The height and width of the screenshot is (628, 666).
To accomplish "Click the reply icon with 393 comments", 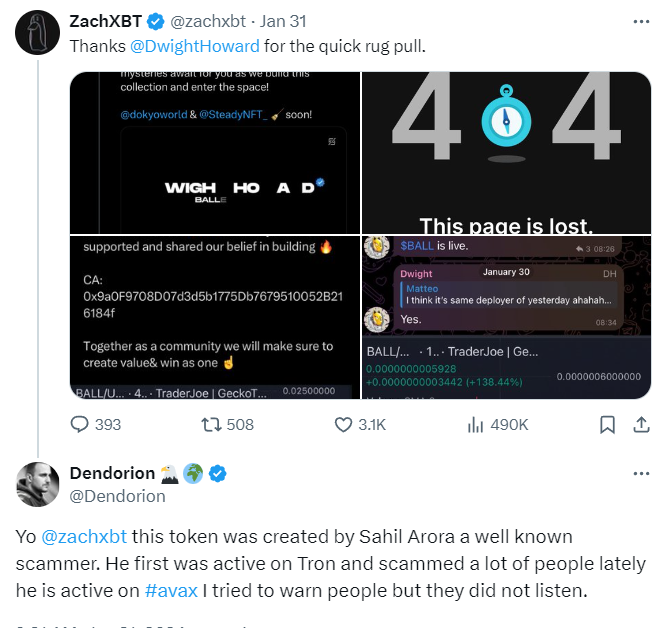I will [79, 424].
